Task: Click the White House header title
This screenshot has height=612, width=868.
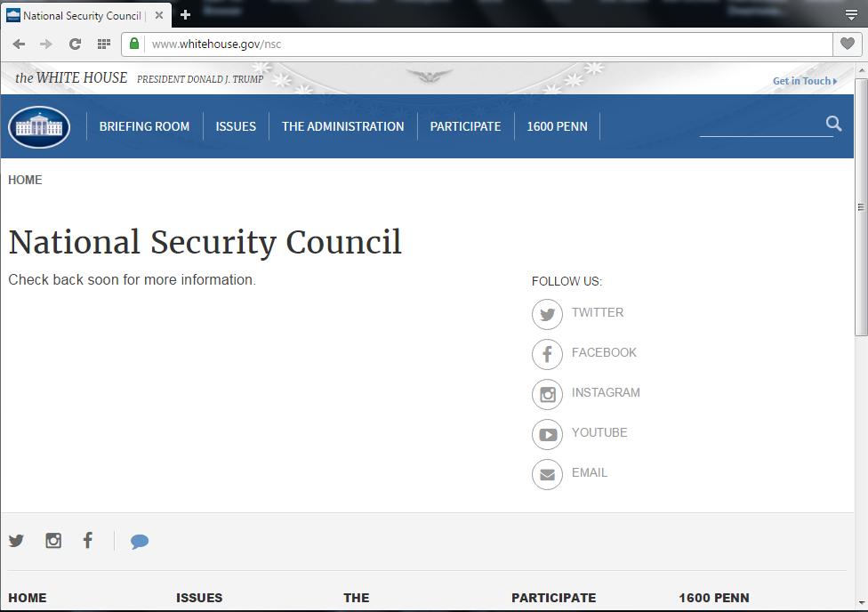Action: (x=71, y=78)
